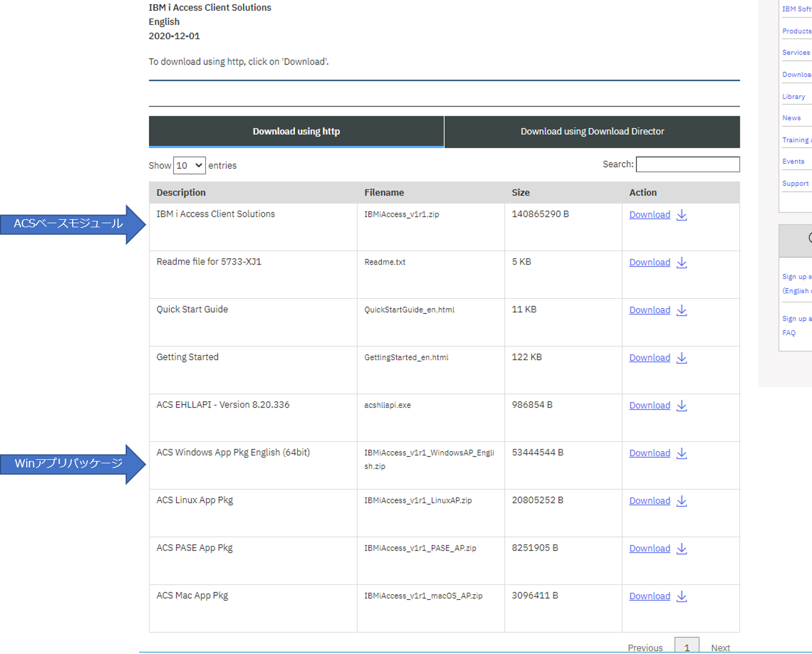Switch to Download using Download Director tab
This screenshot has height=654, width=812.
592,132
